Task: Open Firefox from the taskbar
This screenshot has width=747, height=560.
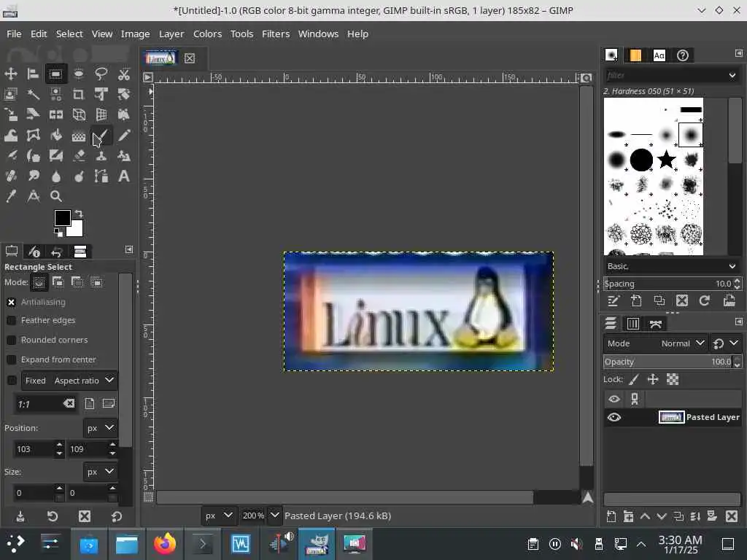Action: (164, 544)
